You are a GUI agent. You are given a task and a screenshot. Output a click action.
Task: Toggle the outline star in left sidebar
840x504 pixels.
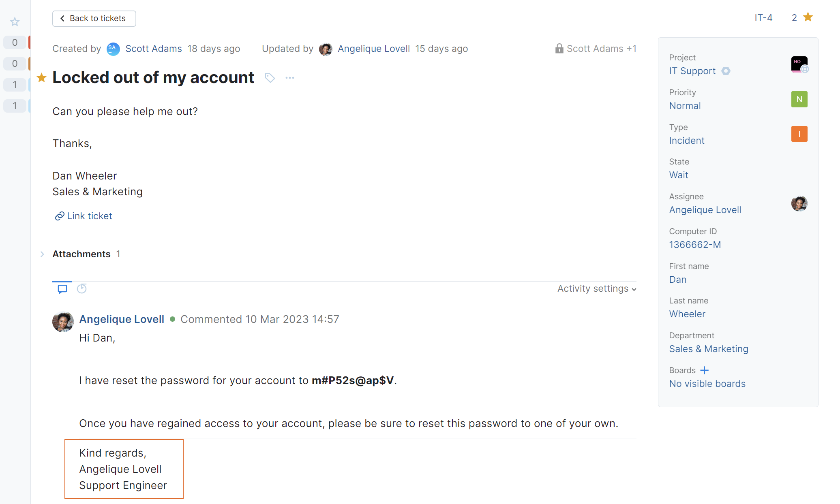[x=15, y=21]
